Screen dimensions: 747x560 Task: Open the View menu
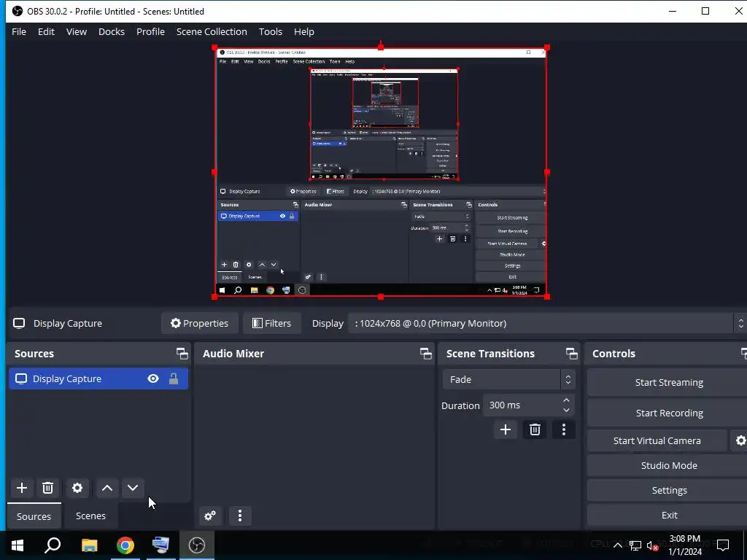click(x=76, y=31)
